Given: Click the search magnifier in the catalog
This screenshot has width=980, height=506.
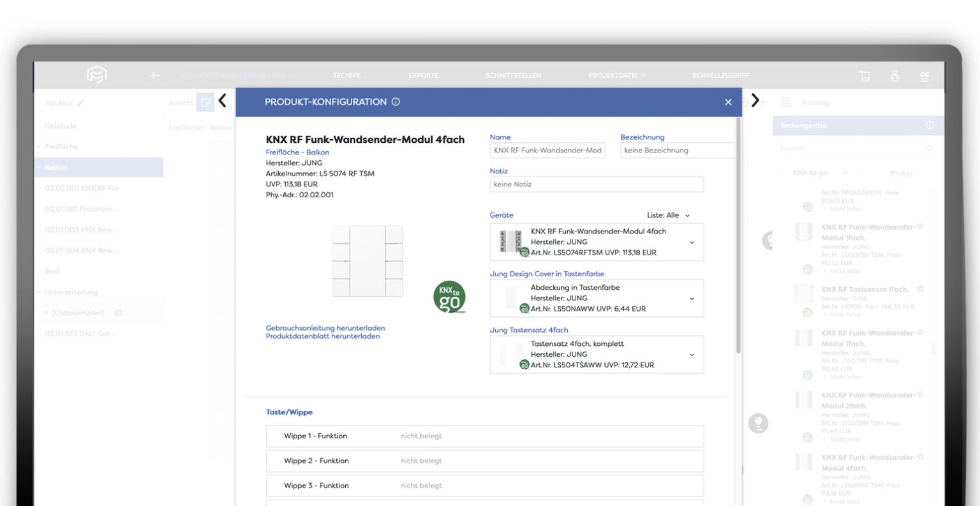Looking at the screenshot, I should [930, 149].
